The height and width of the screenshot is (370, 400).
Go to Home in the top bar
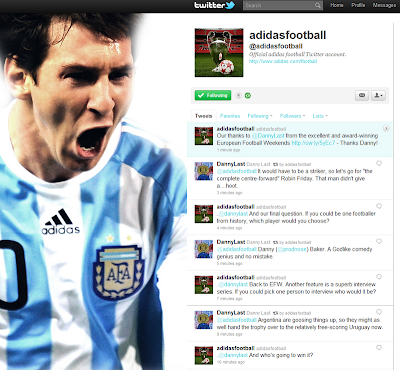coord(337,5)
